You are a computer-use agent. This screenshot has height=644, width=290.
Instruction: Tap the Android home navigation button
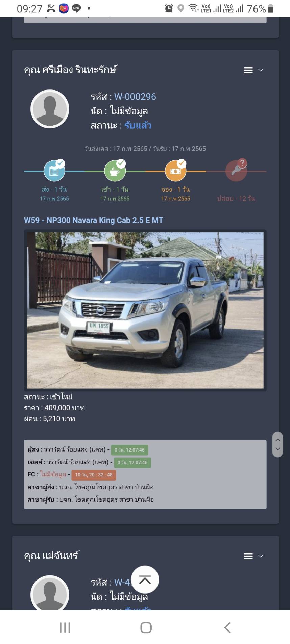pyautogui.click(x=146, y=627)
